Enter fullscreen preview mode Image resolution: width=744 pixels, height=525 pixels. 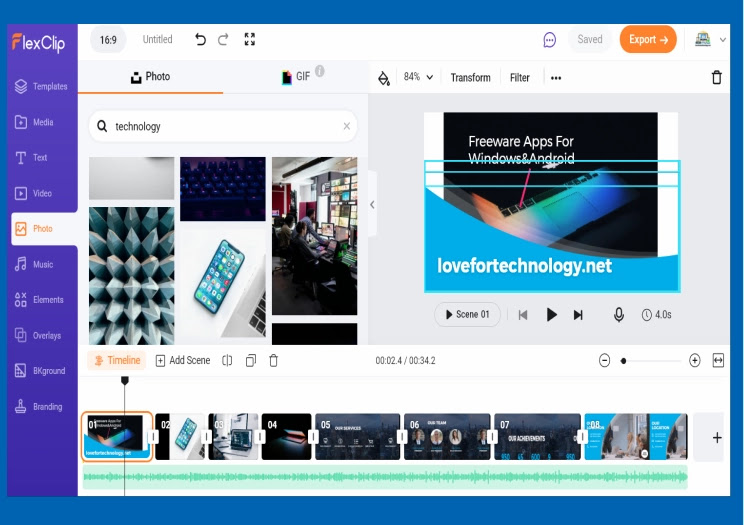click(250, 39)
